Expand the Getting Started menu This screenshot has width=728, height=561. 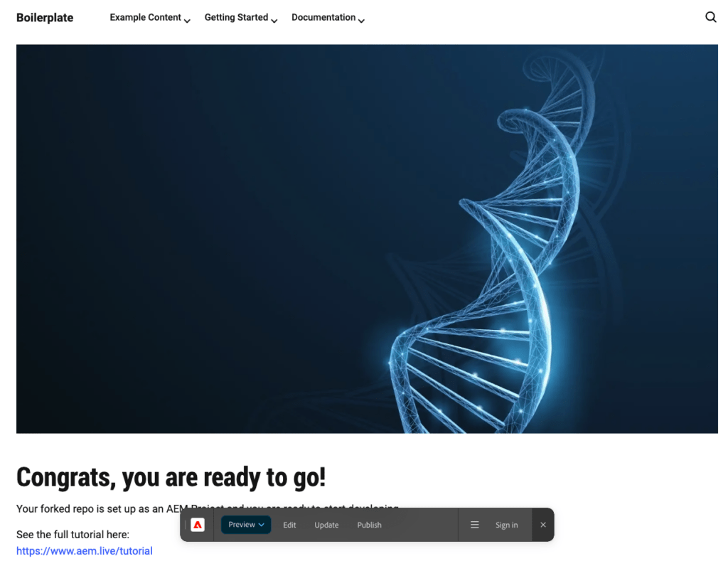241,18
